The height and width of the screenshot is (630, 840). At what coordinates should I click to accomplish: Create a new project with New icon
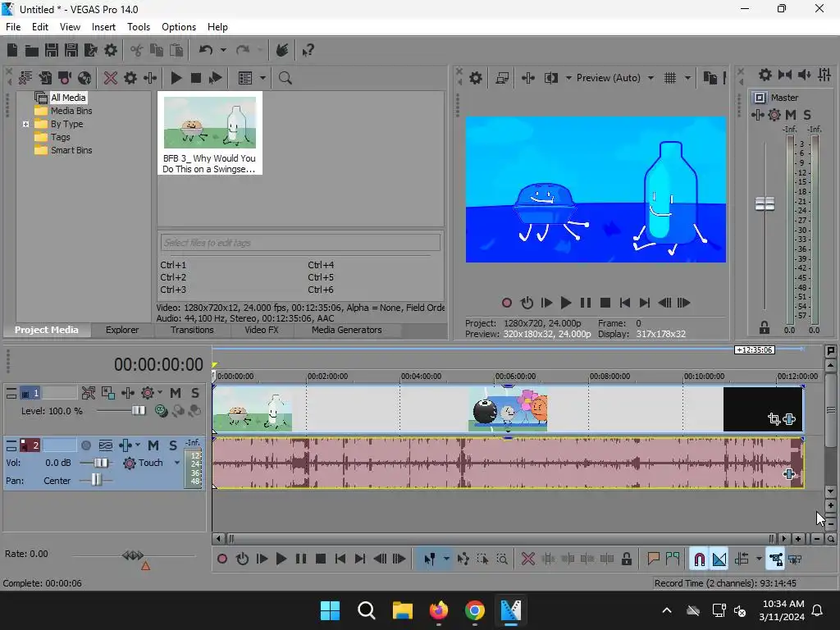click(x=12, y=50)
